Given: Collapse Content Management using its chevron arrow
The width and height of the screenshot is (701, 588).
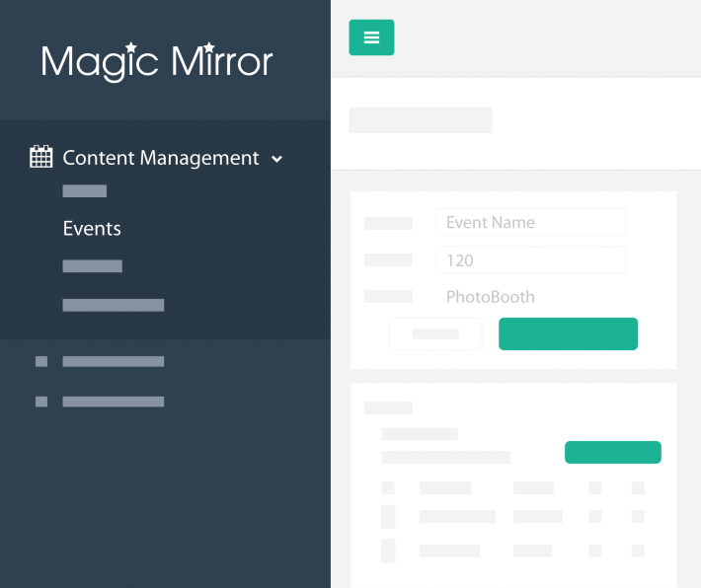Looking at the screenshot, I should (x=277, y=159).
